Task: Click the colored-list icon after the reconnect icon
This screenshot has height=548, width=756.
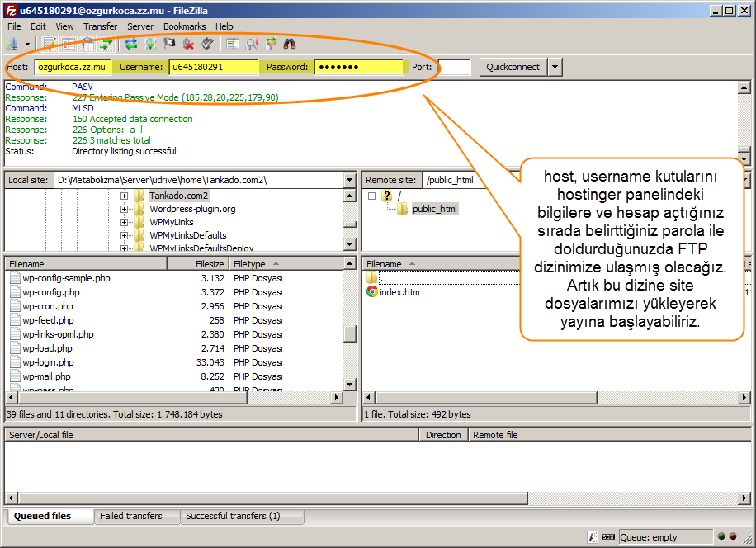Action: tap(233, 45)
